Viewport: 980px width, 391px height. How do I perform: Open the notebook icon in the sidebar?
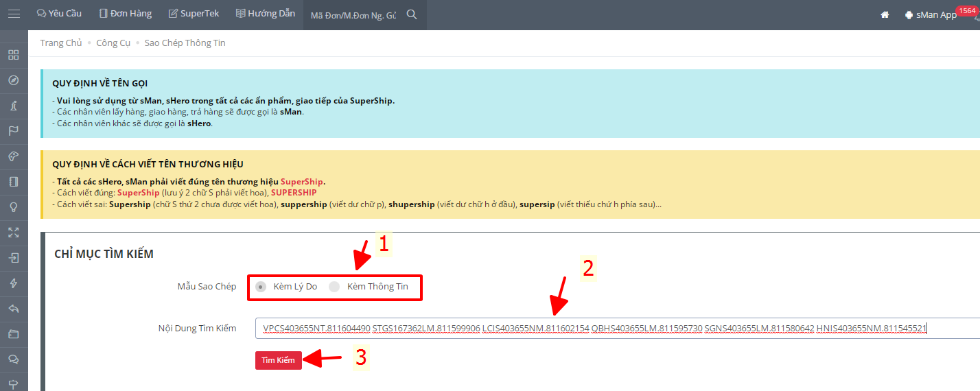pos(14,182)
